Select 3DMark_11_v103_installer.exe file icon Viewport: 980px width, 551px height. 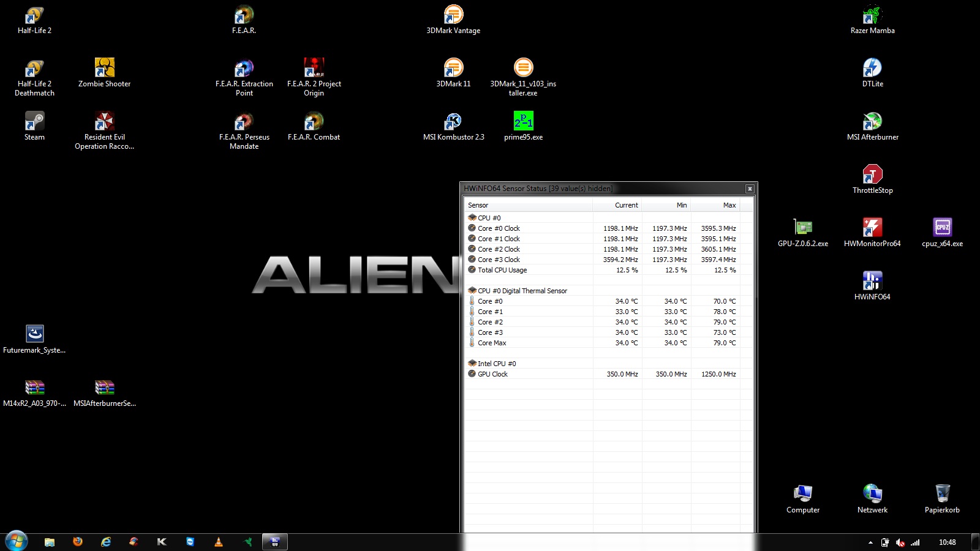523,78
